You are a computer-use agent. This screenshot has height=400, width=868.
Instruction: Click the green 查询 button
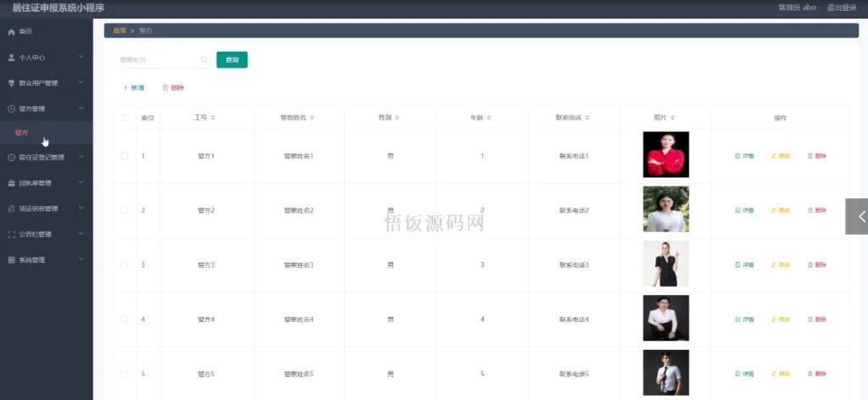pyautogui.click(x=232, y=60)
